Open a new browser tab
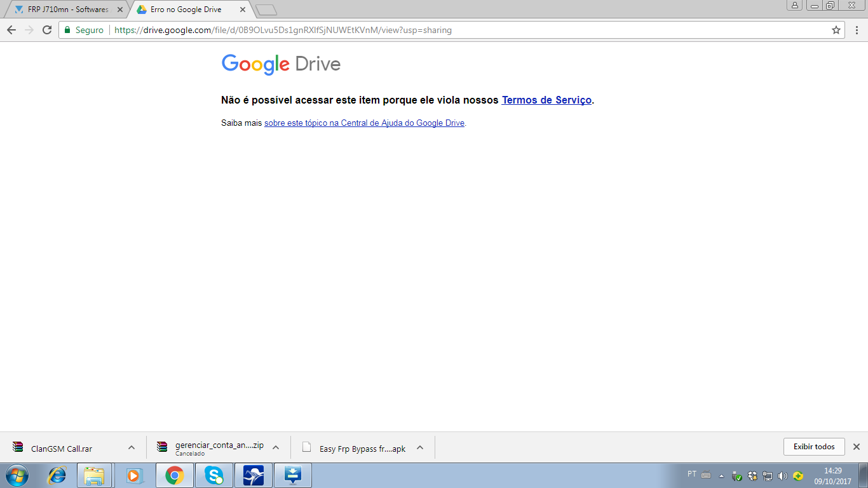This screenshot has height=488, width=868. click(x=266, y=10)
